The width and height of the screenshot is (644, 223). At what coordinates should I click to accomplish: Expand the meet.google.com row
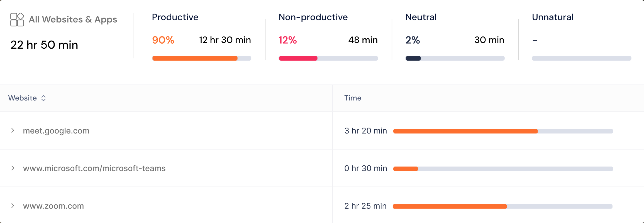tap(13, 130)
